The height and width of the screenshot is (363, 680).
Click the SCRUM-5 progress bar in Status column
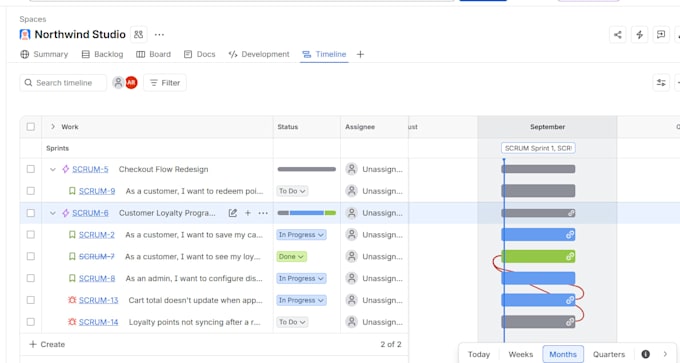click(307, 169)
